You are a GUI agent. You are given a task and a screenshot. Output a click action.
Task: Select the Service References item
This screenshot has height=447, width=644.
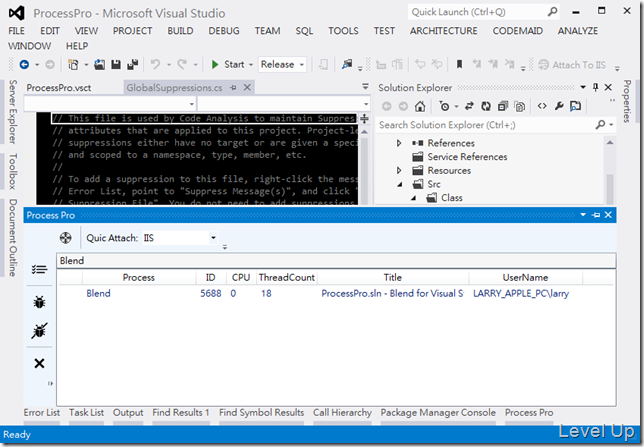[x=460, y=157]
